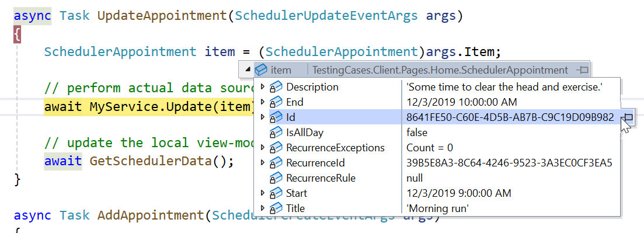644x233 pixels.
Task: Click the item object cube icon
Action: click(x=261, y=70)
